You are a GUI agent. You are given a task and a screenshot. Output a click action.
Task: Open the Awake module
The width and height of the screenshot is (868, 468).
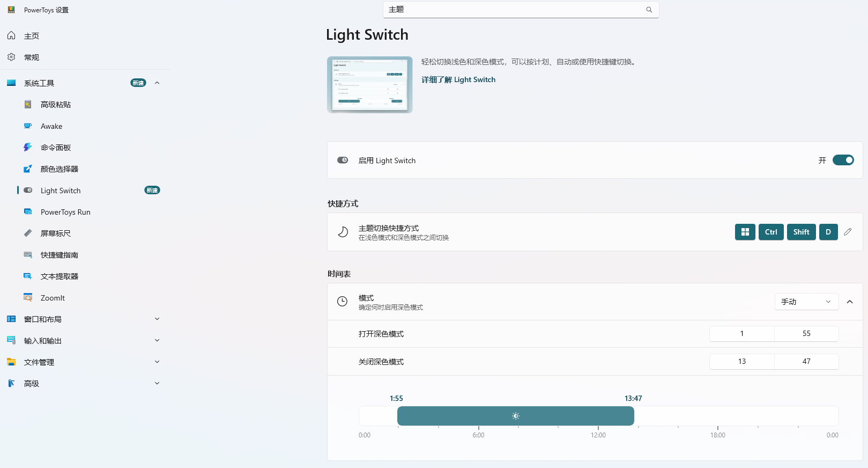(51, 126)
